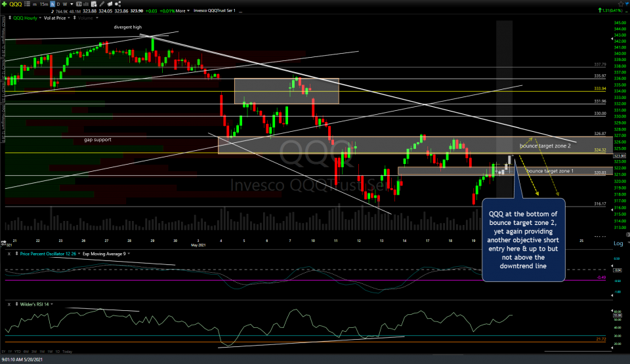
Task: Expand the timeframe dropdown arrow after W
Action: [72, 4]
